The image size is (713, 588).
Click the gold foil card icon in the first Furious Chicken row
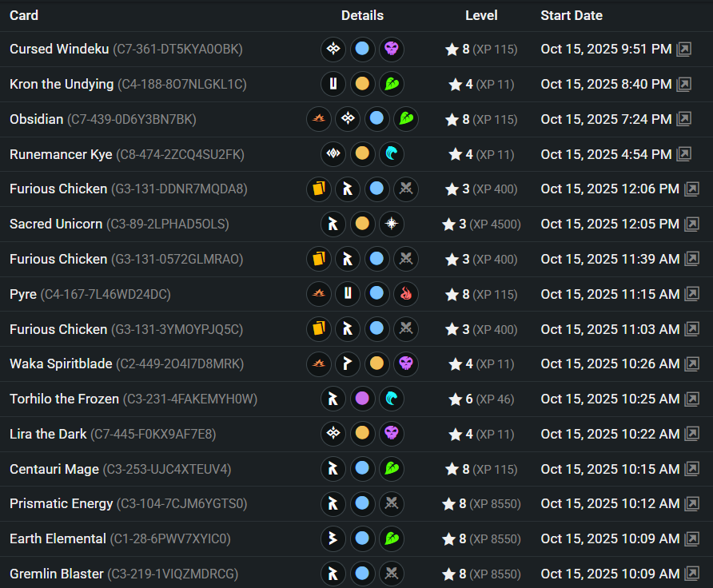click(x=319, y=189)
